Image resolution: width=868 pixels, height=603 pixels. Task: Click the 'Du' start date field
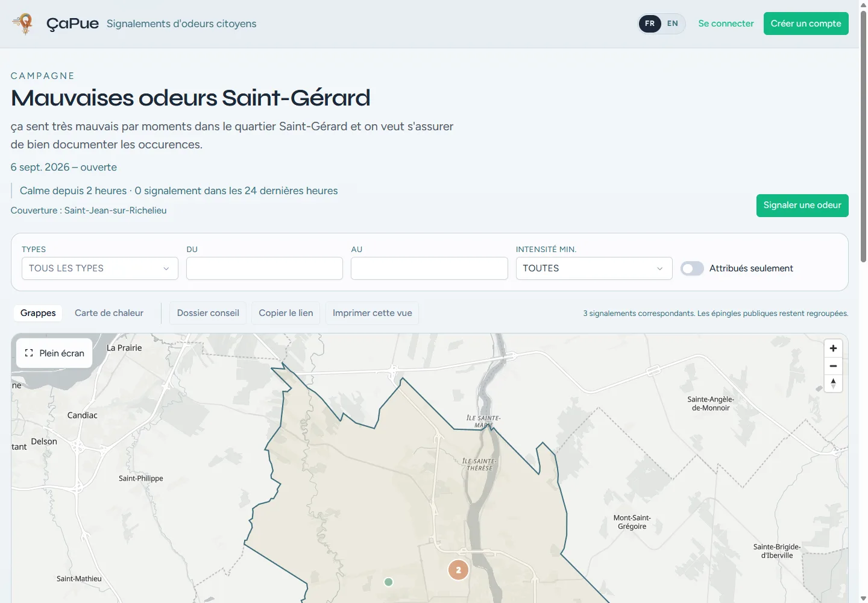pyautogui.click(x=265, y=268)
